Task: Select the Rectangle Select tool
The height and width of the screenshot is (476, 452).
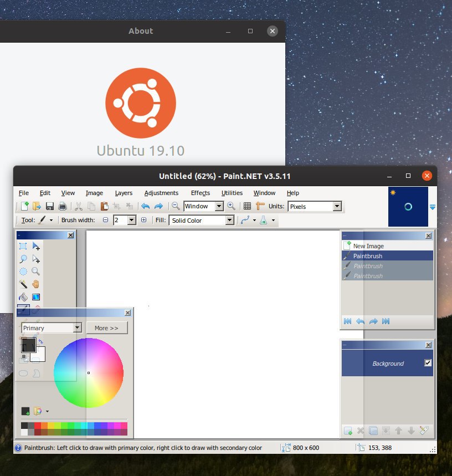Action: click(x=23, y=246)
